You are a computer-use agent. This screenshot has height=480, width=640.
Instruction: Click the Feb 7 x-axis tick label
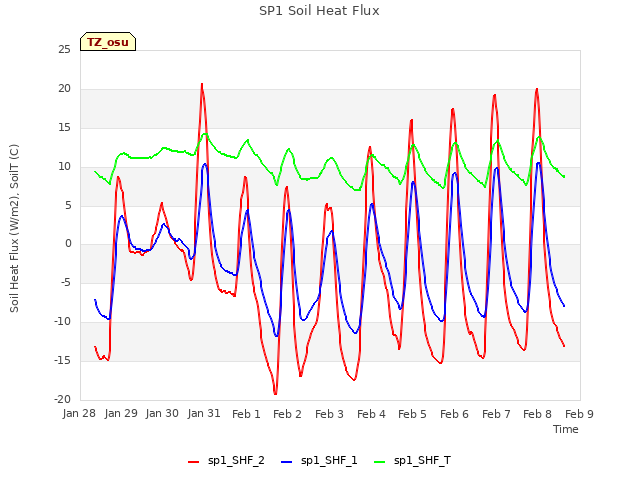(x=496, y=414)
